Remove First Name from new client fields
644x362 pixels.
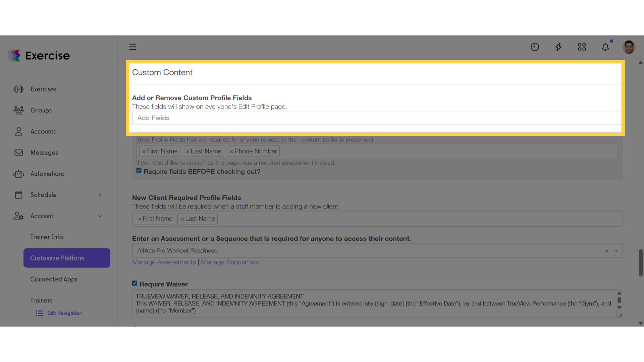coord(140,219)
